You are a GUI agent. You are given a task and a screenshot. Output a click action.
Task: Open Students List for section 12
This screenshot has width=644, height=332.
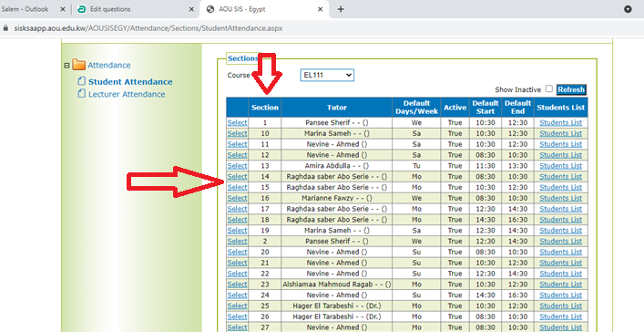click(x=560, y=155)
